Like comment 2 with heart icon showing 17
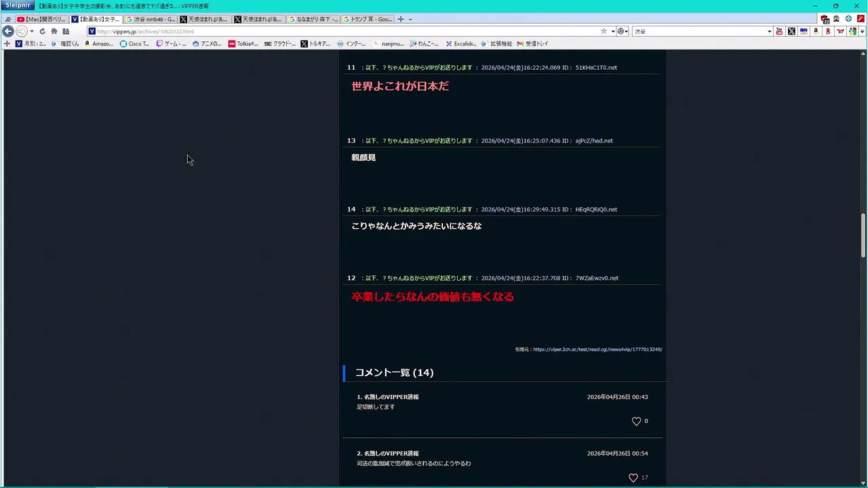Viewport: 868px width, 488px height. click(633, 478)
